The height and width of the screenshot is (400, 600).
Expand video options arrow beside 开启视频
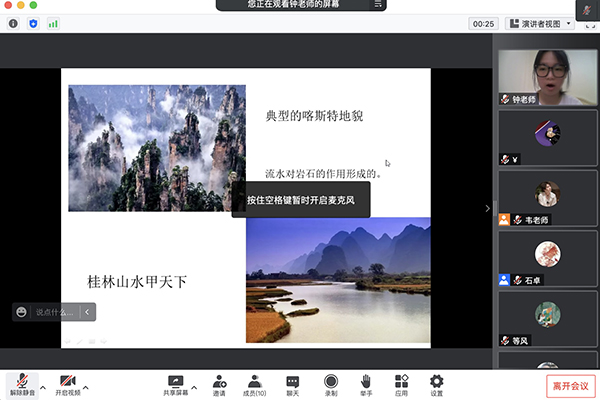(x=86, y=388)
